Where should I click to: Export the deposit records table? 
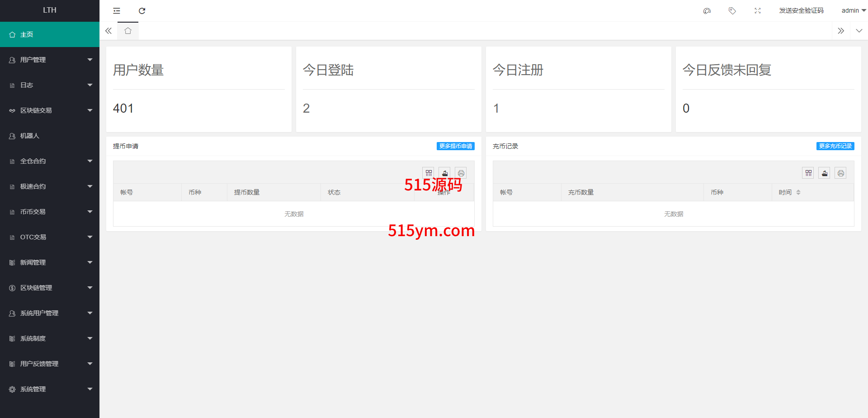coord(824,173)
